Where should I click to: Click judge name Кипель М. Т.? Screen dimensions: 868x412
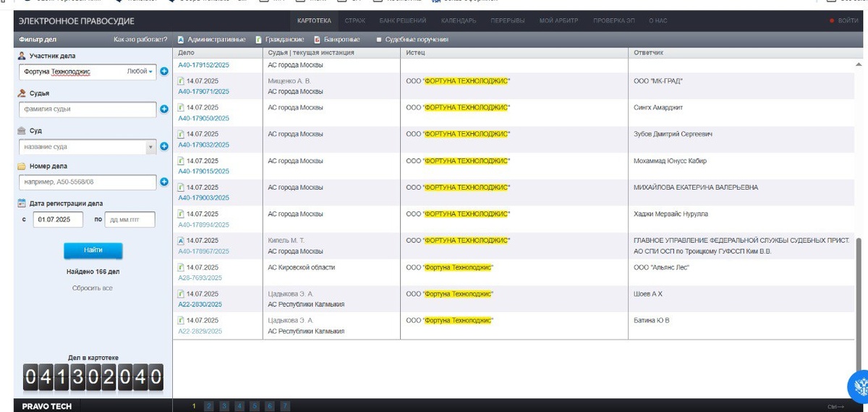(286, 240)
